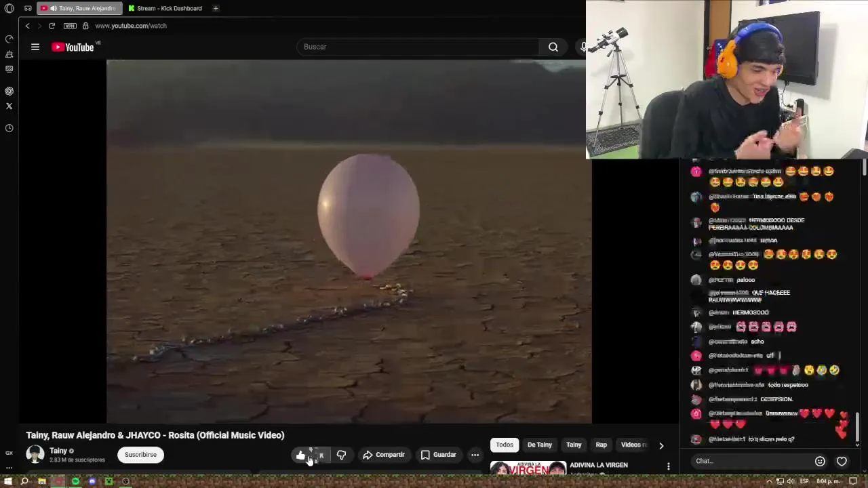
Task: Open the History clock icon in the sidebar
Action: click(9, 128)
